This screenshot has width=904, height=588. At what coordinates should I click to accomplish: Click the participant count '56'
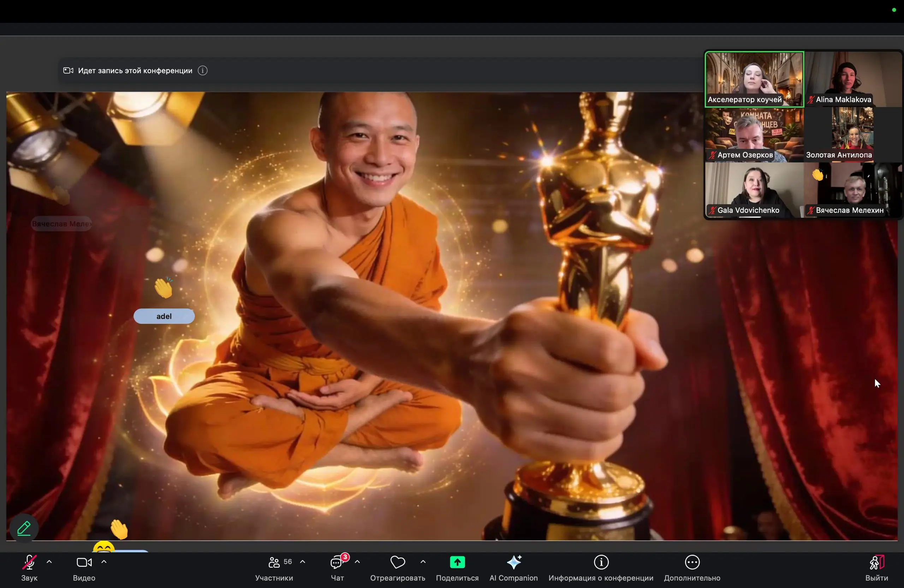pyautogui.click(x=288, y=562)
